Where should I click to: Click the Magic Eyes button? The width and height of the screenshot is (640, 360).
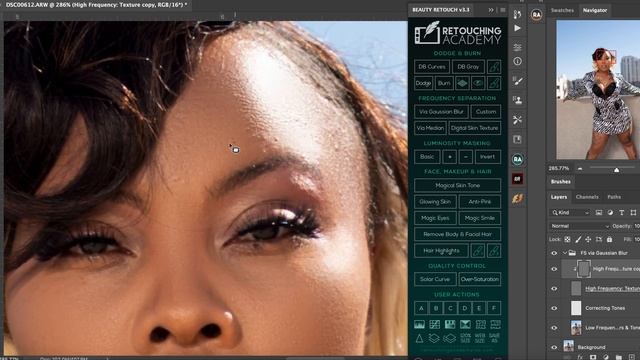click(435, 218)
